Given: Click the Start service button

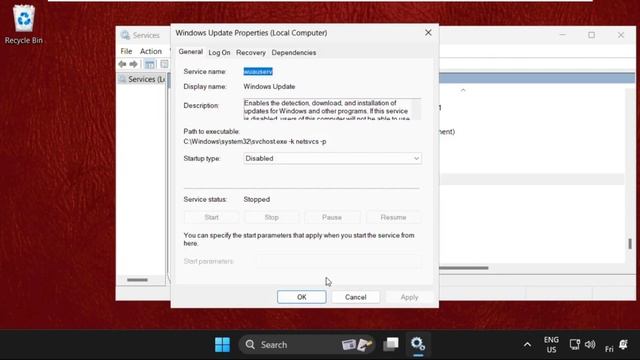Looking at the screenshot, I should click(211, 218).
